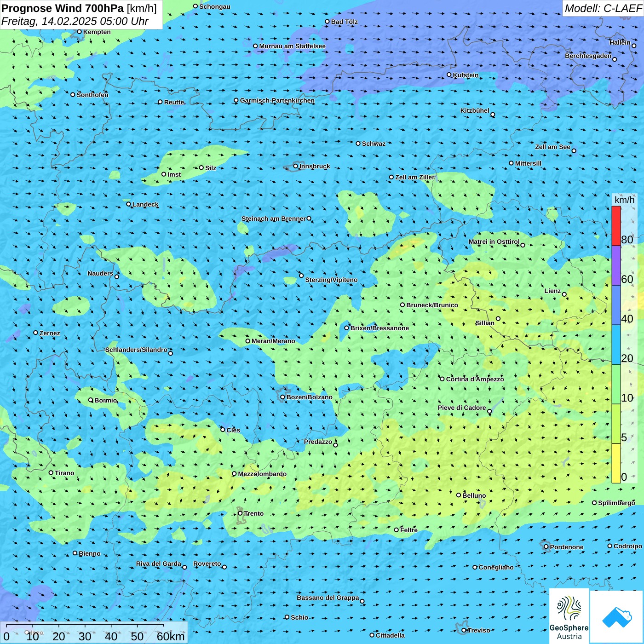Screen dimensions: 644x644
Task: Click the 'Conegliano' label
Action: [x=496, y=567]
